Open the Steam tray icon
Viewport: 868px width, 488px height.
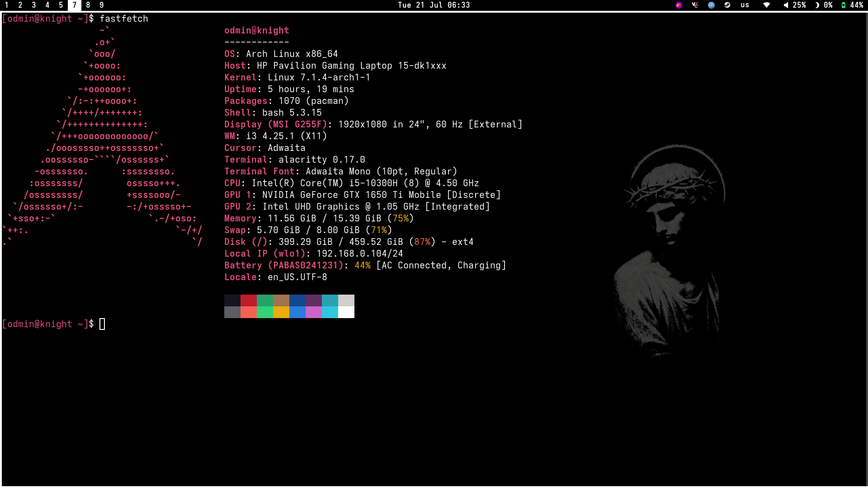click(x=727, y=5)
